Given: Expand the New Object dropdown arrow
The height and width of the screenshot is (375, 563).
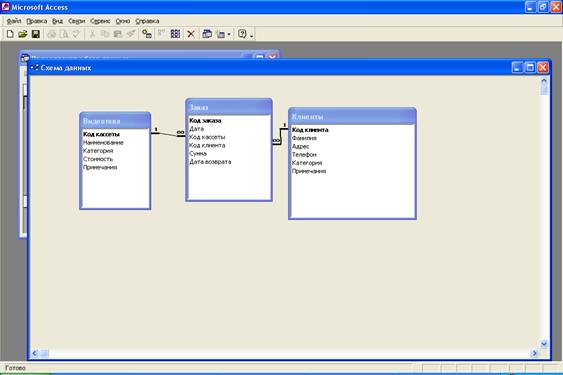Looking at the screenshot, I should (x=229, y=34).
